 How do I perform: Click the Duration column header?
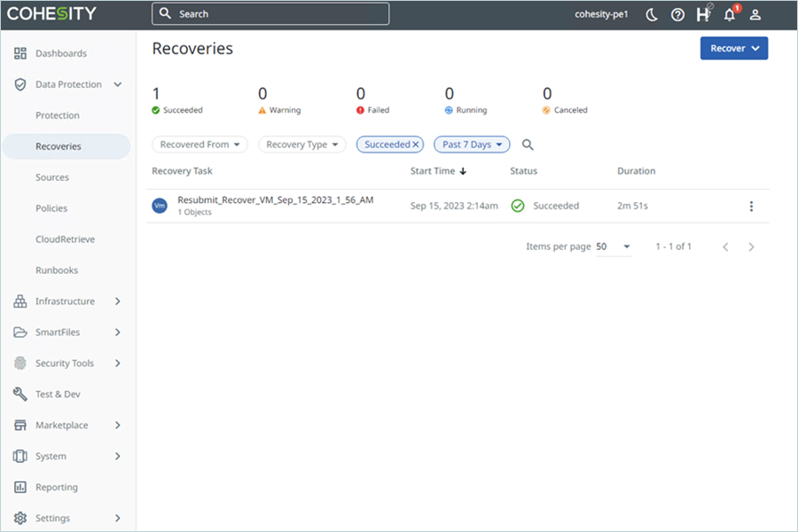coord(636,171)
